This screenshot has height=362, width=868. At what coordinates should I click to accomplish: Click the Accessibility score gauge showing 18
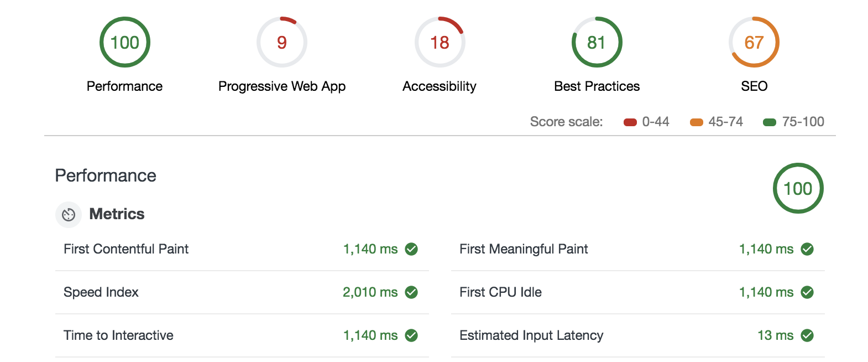pyautogui.click(x=440, y=43)
